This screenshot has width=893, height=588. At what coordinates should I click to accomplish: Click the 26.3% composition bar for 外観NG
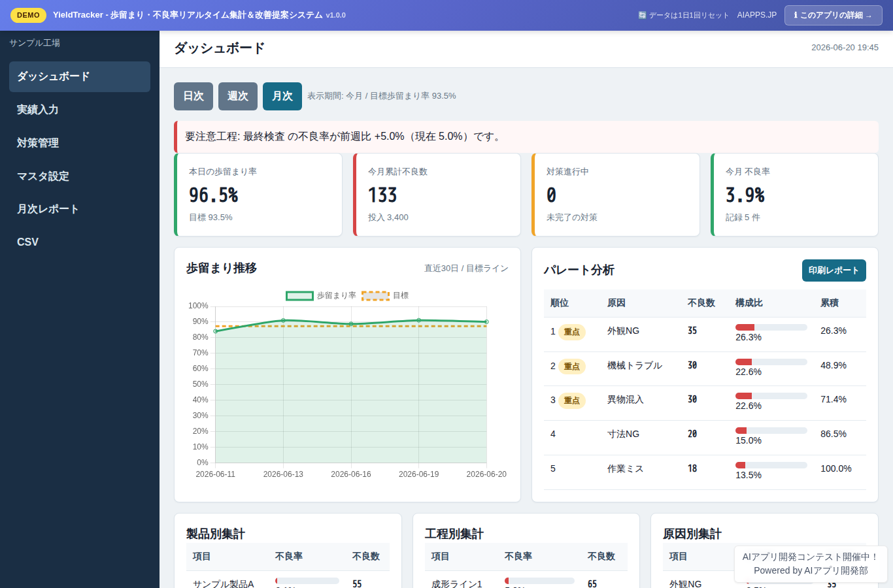click(x=771, y=327)
